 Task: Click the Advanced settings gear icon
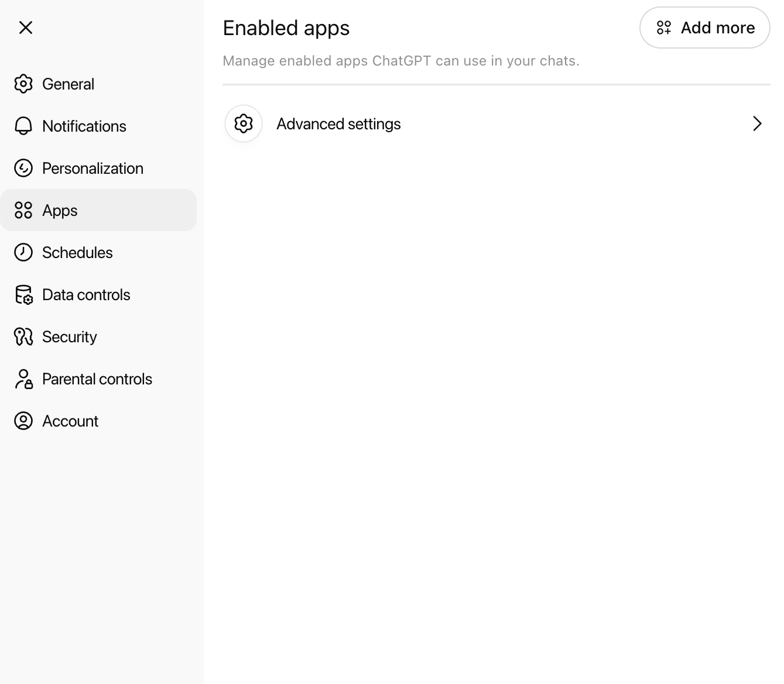tap(244, 124)
